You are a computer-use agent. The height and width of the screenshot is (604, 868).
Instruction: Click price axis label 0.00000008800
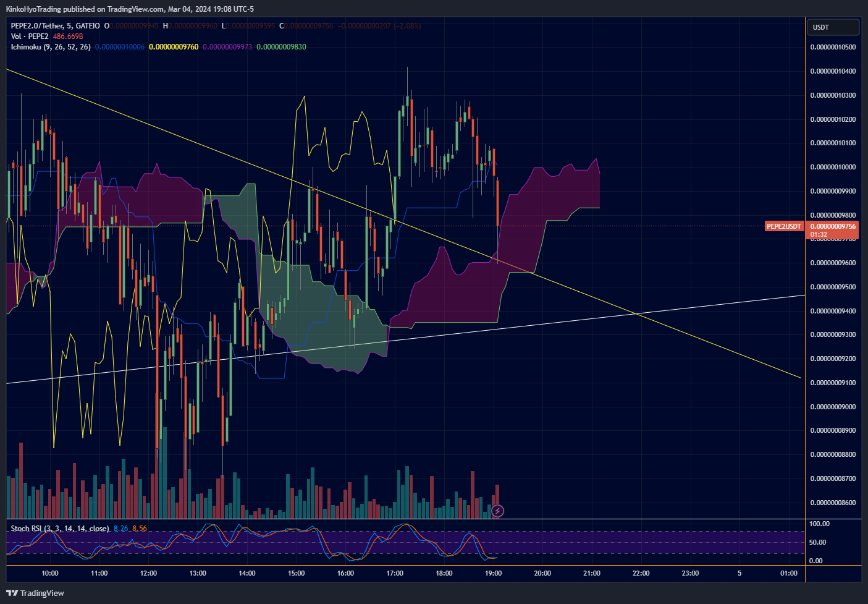(833, 454)
